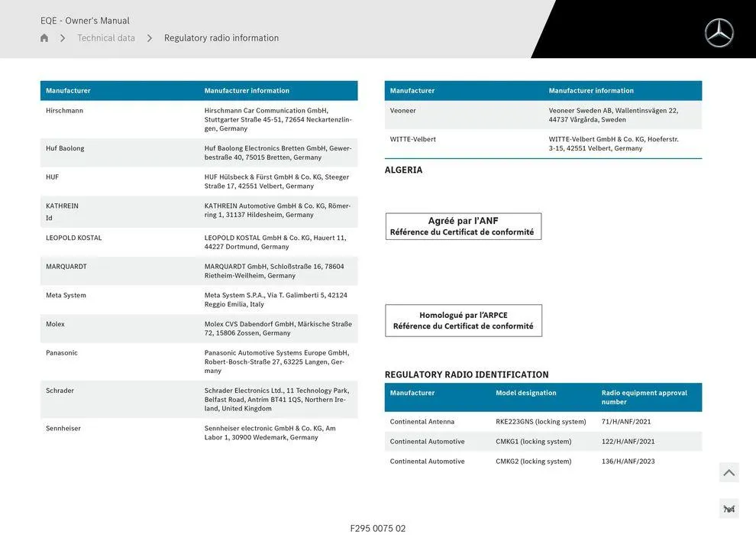Click the page number box at bottom right
This screenshot has height=535, width=756.
729,509
